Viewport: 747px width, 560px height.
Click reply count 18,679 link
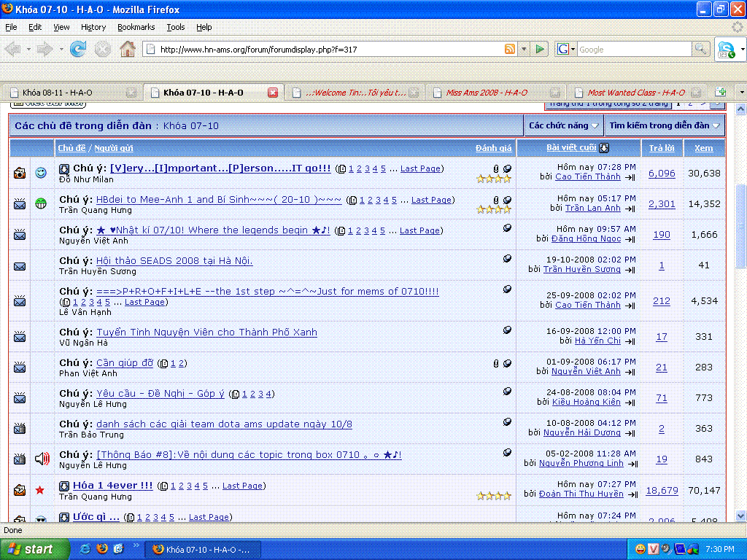(x=662, y=491)
